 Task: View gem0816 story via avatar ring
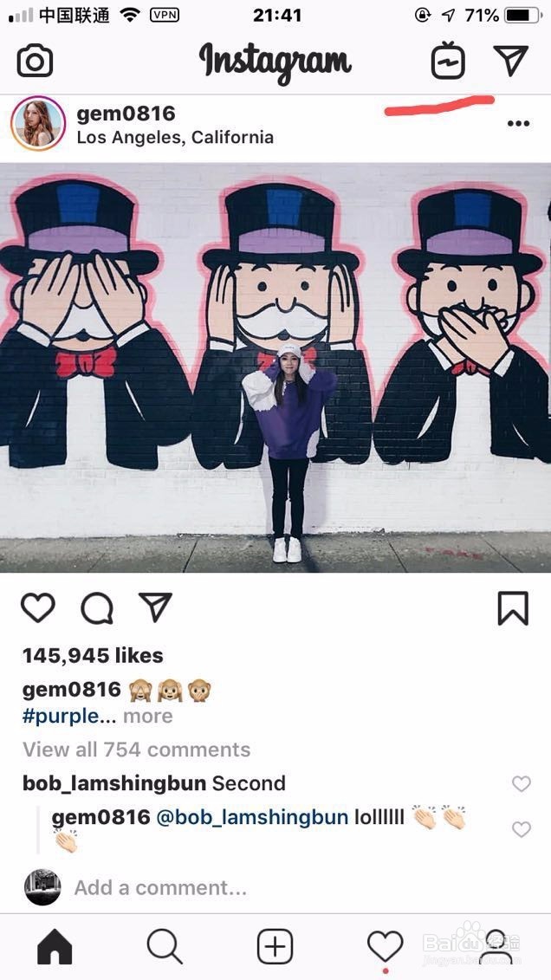(x=38, y=124)
